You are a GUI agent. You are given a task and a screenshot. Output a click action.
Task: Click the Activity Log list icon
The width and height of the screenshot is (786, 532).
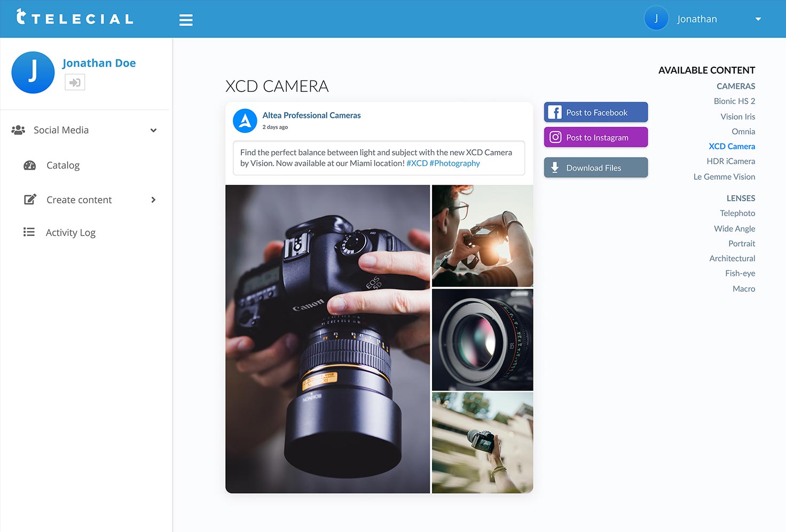coord(29,232)
